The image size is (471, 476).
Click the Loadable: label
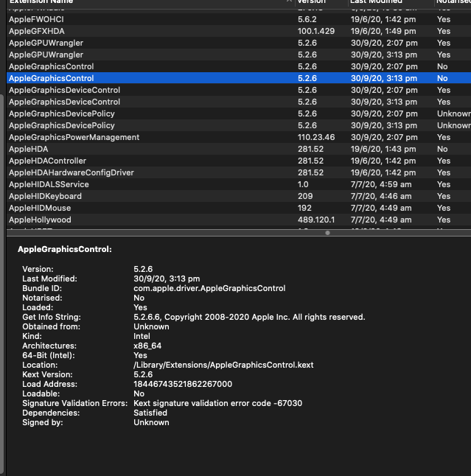click(41, 393)
